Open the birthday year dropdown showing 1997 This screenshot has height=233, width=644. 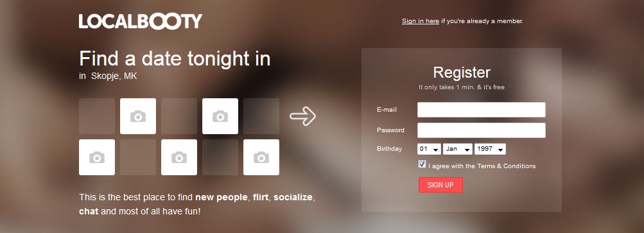(x=490, y=149)
